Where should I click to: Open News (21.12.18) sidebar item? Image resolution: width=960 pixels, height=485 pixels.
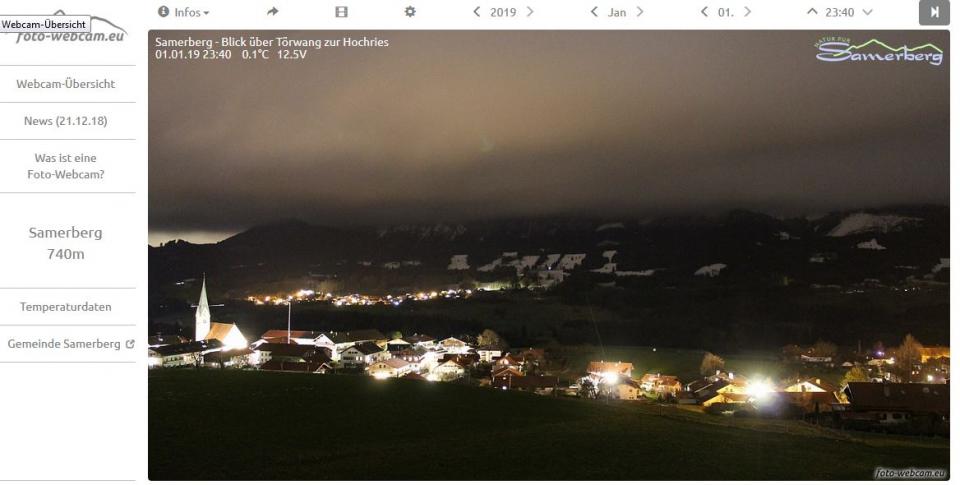(66, 121)
